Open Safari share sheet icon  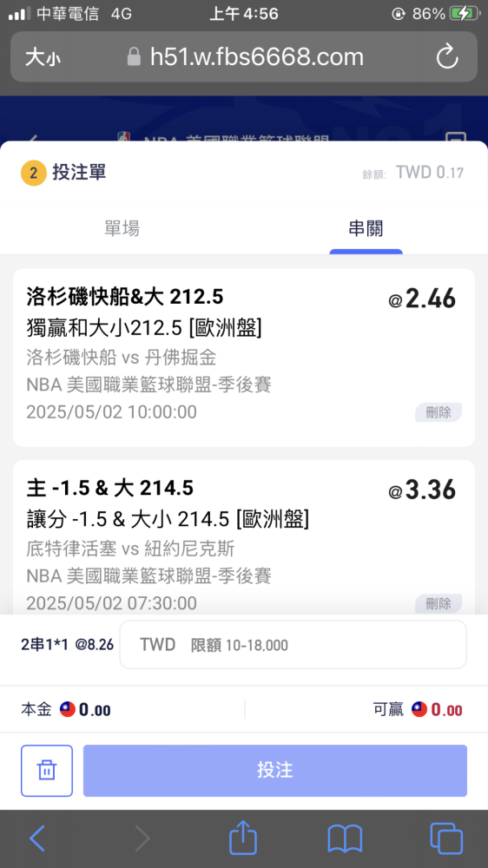[x=243, y=838]
